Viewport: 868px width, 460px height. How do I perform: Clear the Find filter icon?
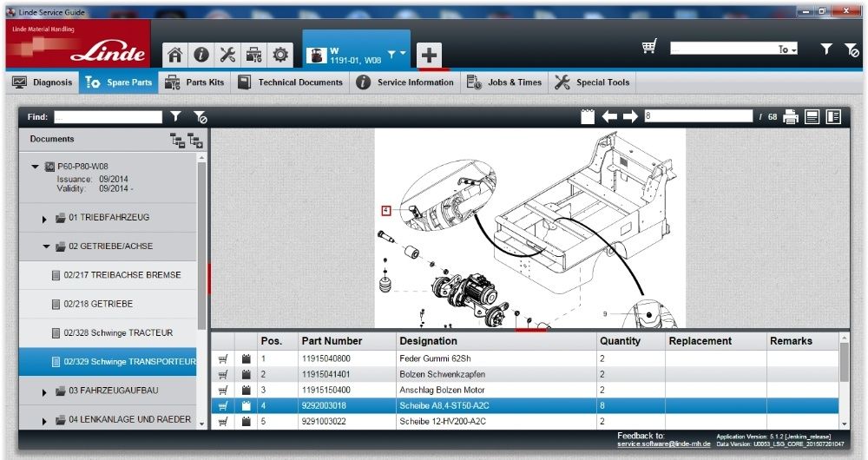tap(200, 117)
